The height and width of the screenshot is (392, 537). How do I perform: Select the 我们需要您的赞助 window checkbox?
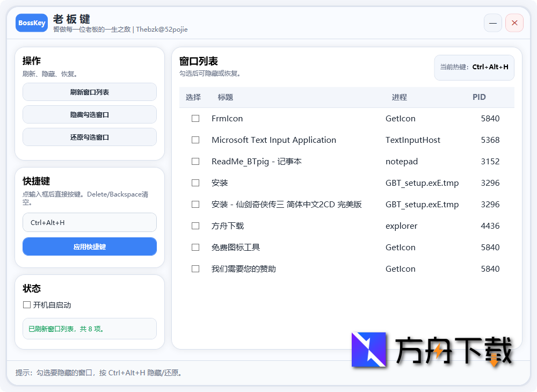tap(195, 268)
